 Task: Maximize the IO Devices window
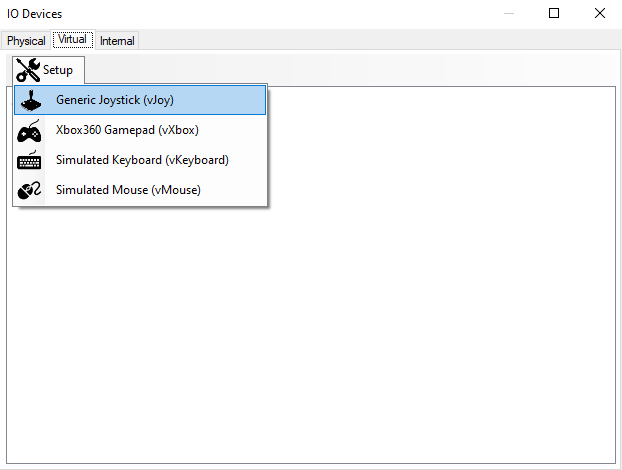click(555, 14)
